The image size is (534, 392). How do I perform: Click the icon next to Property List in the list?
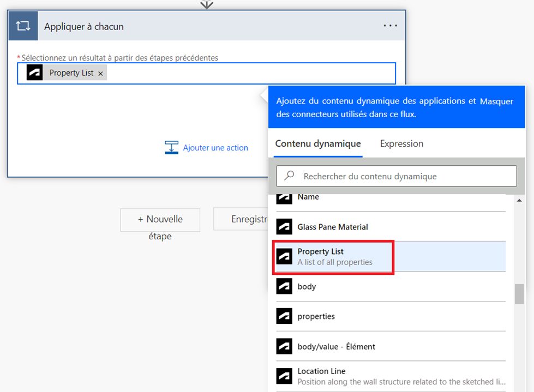pyautogui.click(x=284, y=257)
